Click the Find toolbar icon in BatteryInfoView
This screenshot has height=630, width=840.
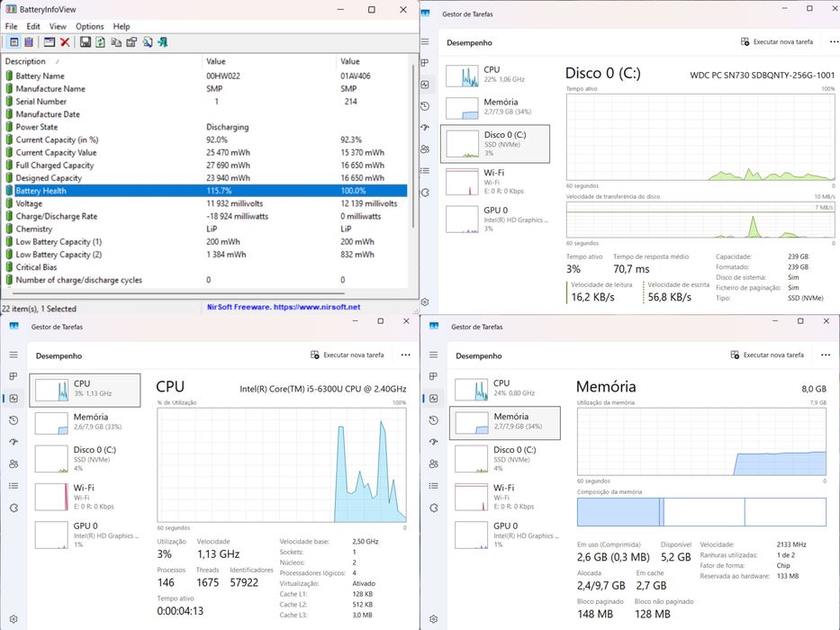(x=148, y=41)
